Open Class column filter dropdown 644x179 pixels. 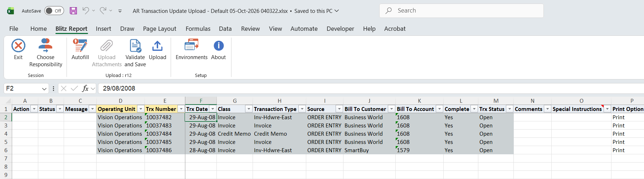(x=249, y=109)
